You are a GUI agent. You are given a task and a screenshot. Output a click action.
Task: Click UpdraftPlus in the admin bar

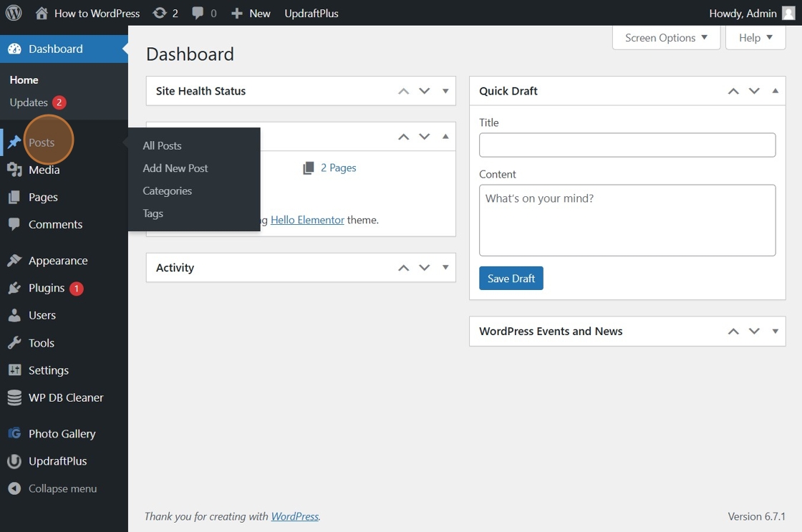(311, 14)
